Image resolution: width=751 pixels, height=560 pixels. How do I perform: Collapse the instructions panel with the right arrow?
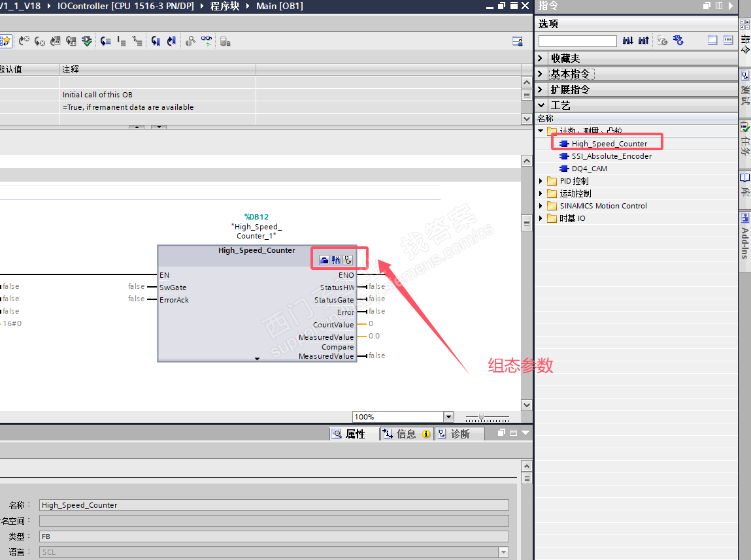[x=730, y=6]
